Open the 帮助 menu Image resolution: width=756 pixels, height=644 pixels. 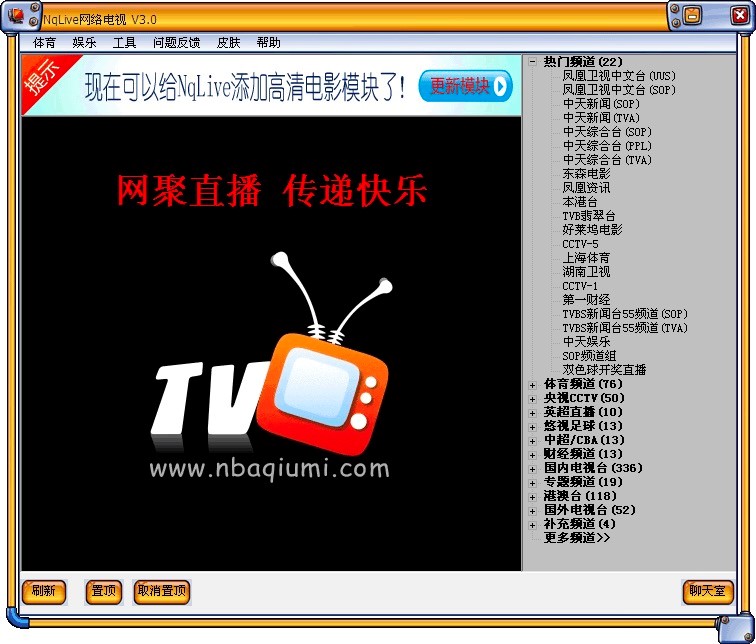pos(269,43)
